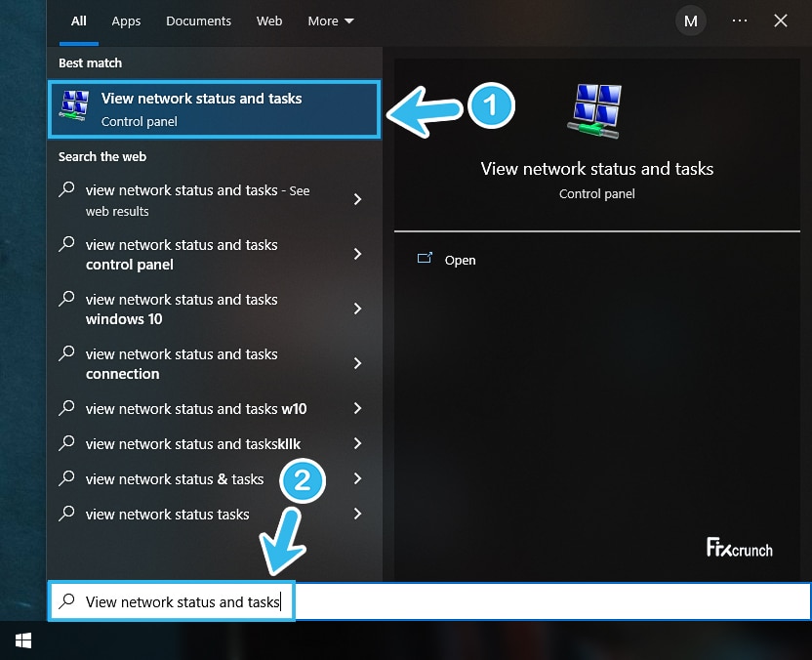Click the Open action in the preview pane

click(x=446, y=260)
